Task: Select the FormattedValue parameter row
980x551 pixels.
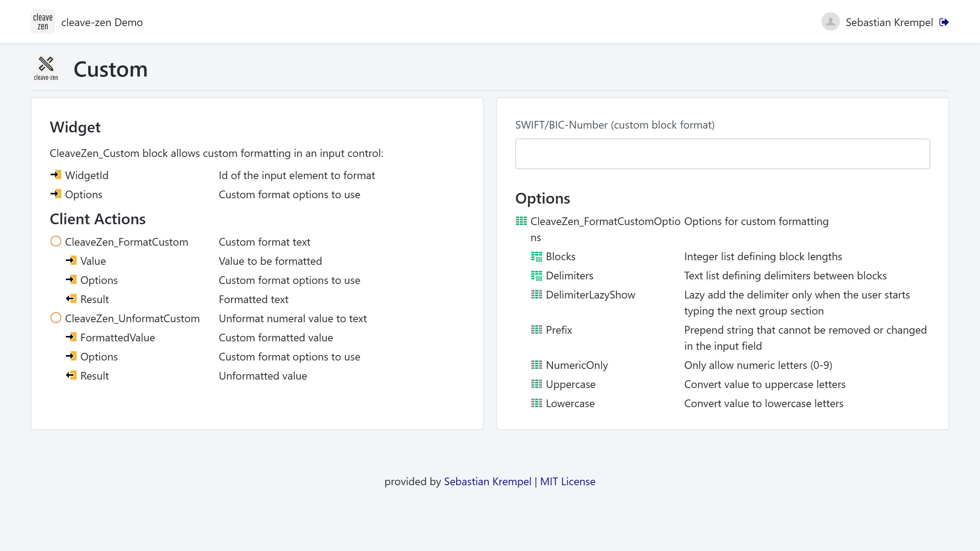Action: point(118,337)
